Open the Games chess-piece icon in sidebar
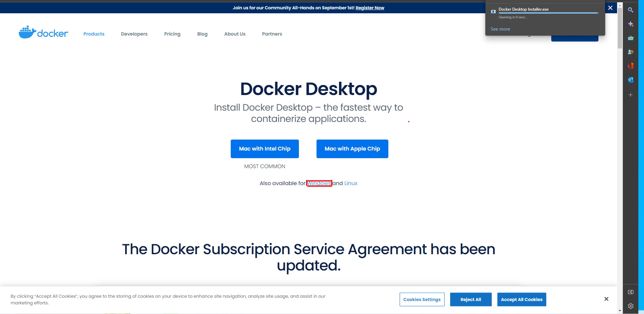Viewport: 644px width, 314px height. point(630,52)
